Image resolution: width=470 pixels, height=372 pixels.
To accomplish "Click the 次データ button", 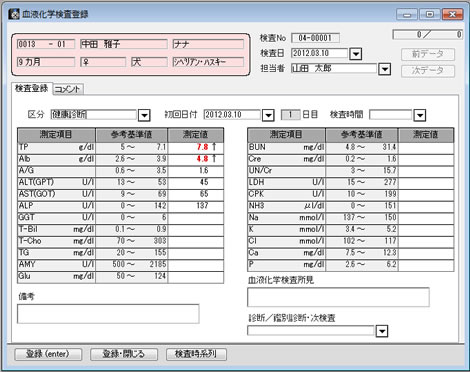I will pos(428,71).
